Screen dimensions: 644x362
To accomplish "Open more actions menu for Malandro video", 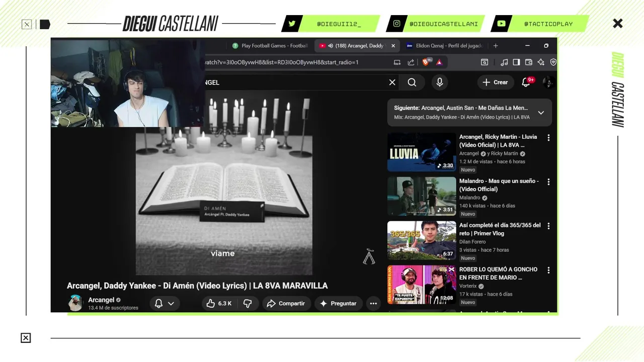I will (x=548, y=182).
